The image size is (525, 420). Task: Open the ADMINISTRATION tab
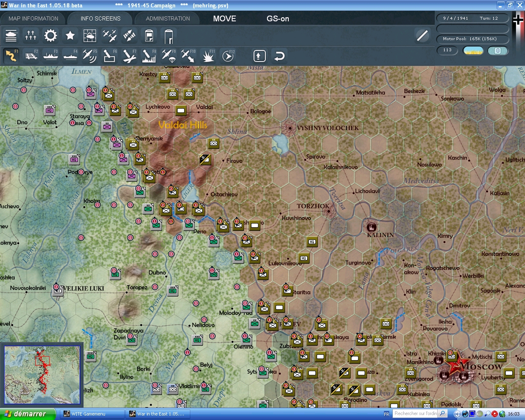tap(168, 18)
